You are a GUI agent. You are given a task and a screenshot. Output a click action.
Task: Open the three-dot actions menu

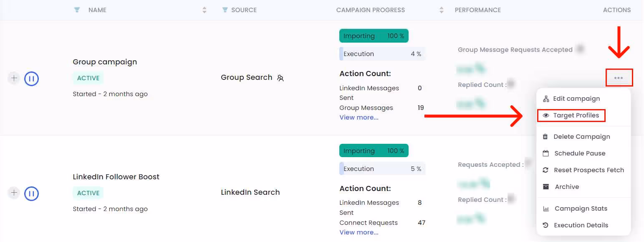619,78
